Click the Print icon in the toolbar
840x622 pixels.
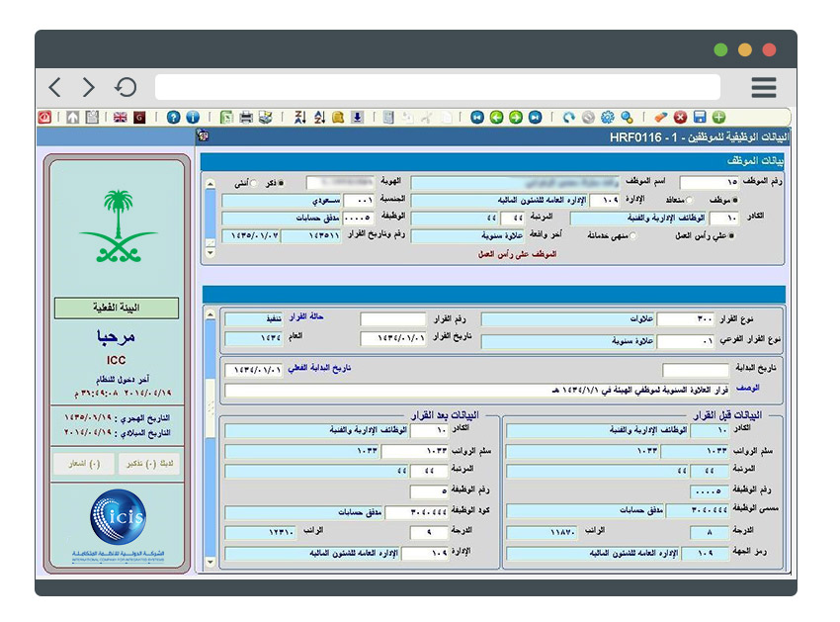(x=244, y=117)
